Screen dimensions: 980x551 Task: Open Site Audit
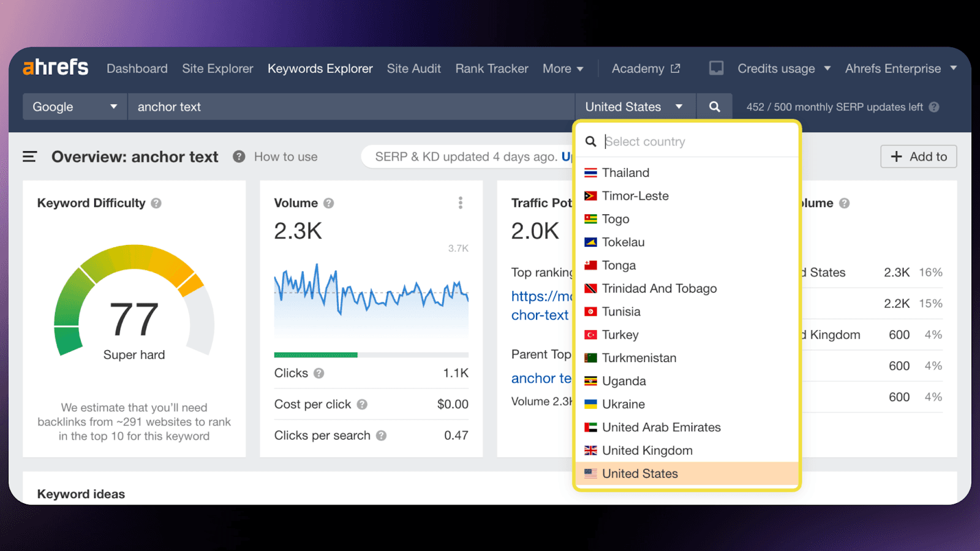tap(414, 69)
